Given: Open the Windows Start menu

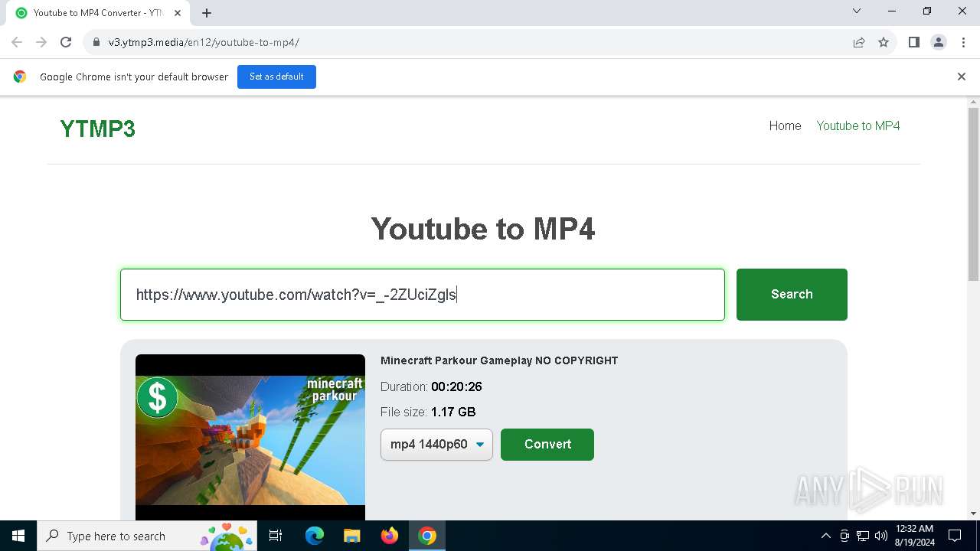Looking at the screenshot, I should (x=18, y=536).
